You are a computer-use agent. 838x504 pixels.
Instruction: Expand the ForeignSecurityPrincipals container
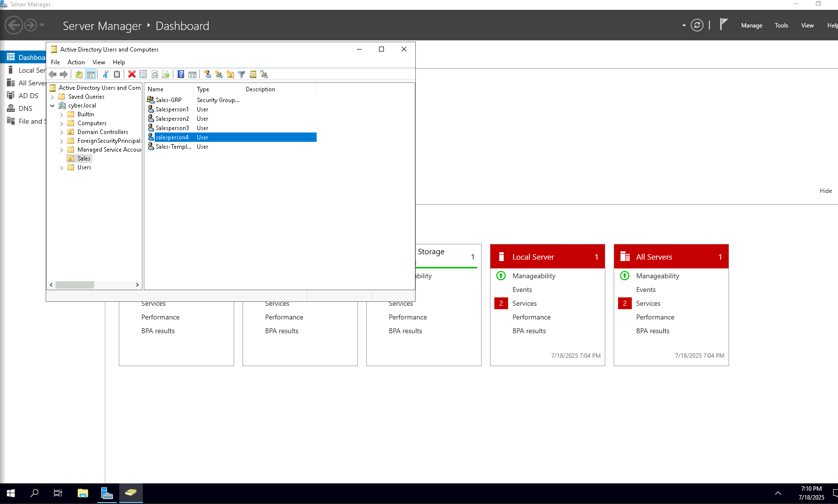point(62,141)
